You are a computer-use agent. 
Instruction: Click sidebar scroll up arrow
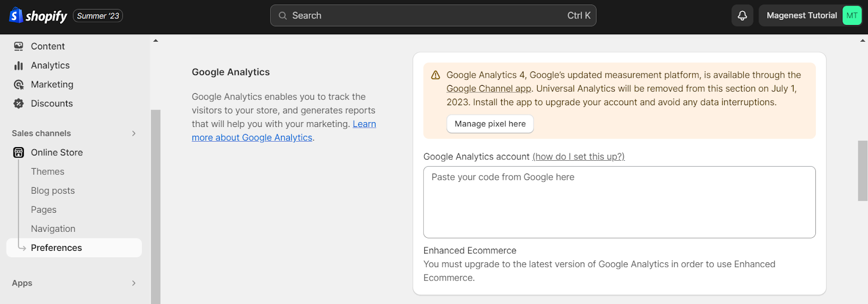coord(156,41)
